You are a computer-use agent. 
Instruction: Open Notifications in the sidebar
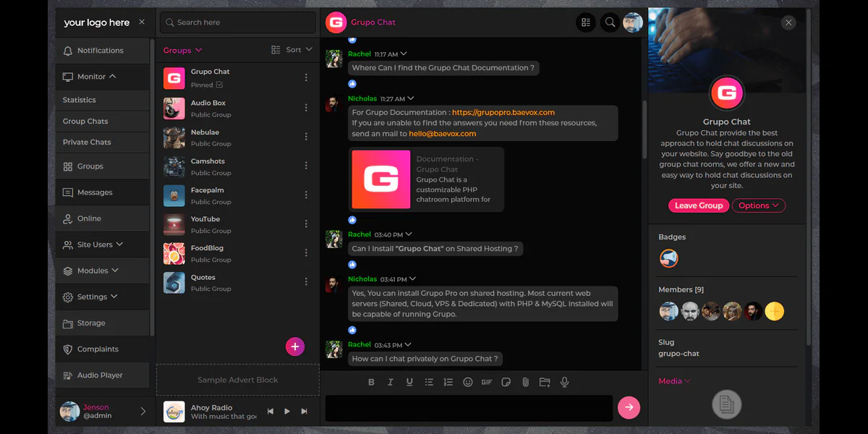(102, 51)
